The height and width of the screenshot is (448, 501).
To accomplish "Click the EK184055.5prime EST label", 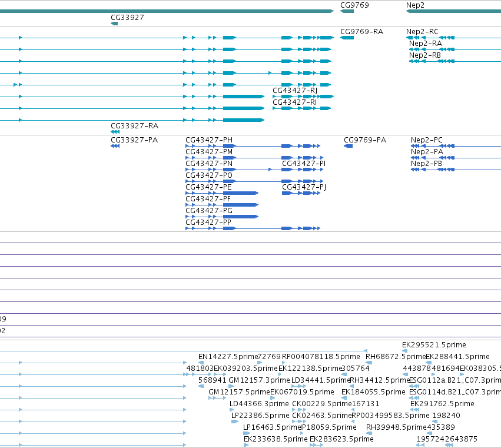I will (x=373, y=392).
